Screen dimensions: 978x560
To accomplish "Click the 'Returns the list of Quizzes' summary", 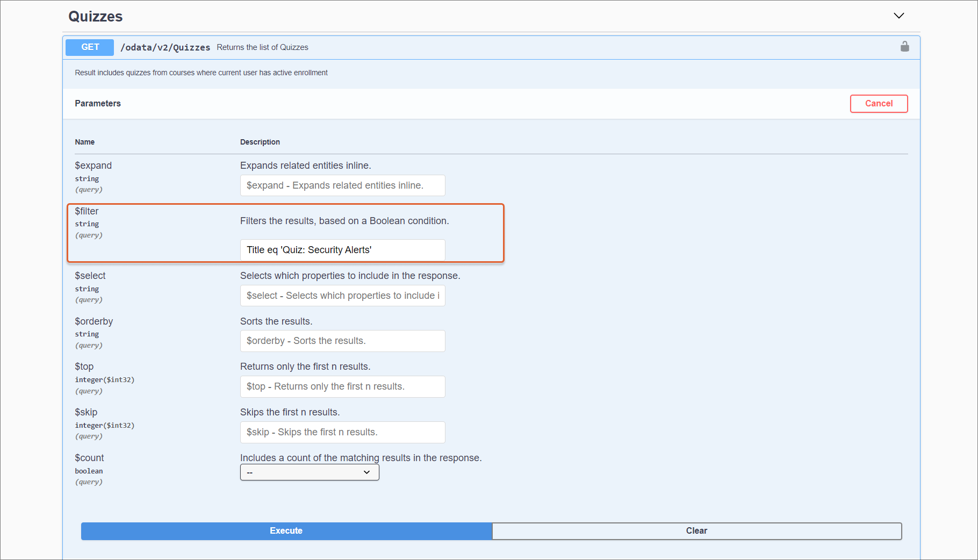I will pos(262,47).
